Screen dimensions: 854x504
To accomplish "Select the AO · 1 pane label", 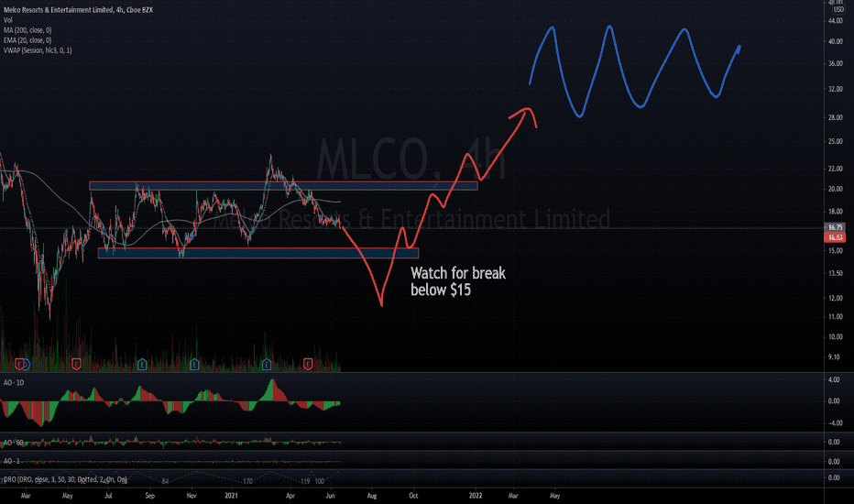I will tap(11, 461).
